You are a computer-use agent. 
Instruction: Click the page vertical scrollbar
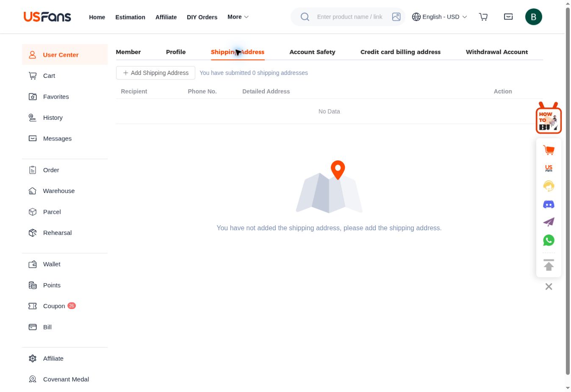coord(568,190)
